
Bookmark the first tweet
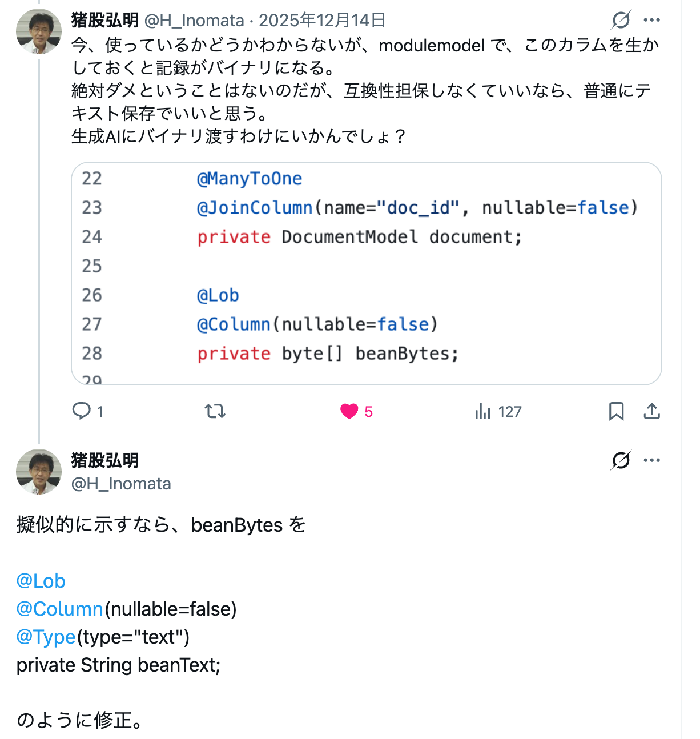616,411
